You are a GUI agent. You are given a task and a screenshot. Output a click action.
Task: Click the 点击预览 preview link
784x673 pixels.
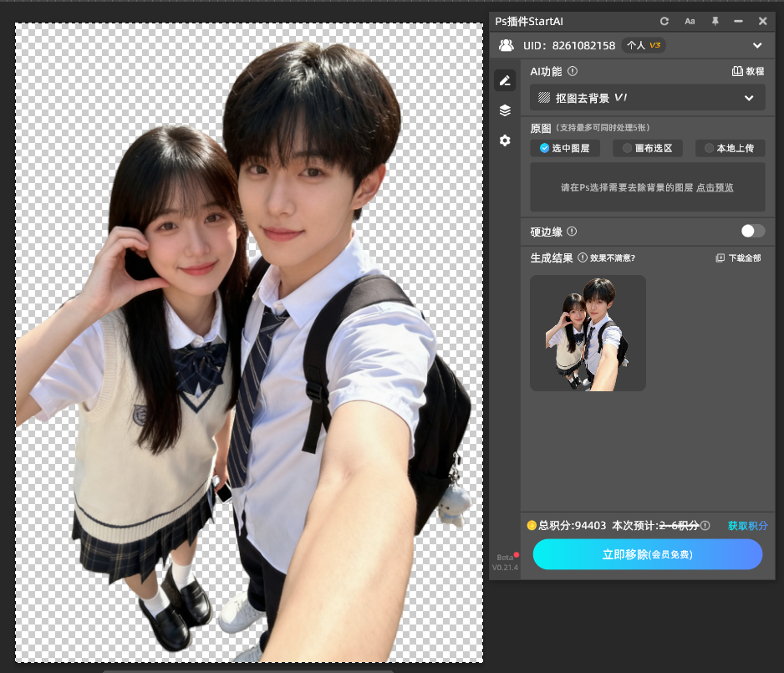point(715,188)
